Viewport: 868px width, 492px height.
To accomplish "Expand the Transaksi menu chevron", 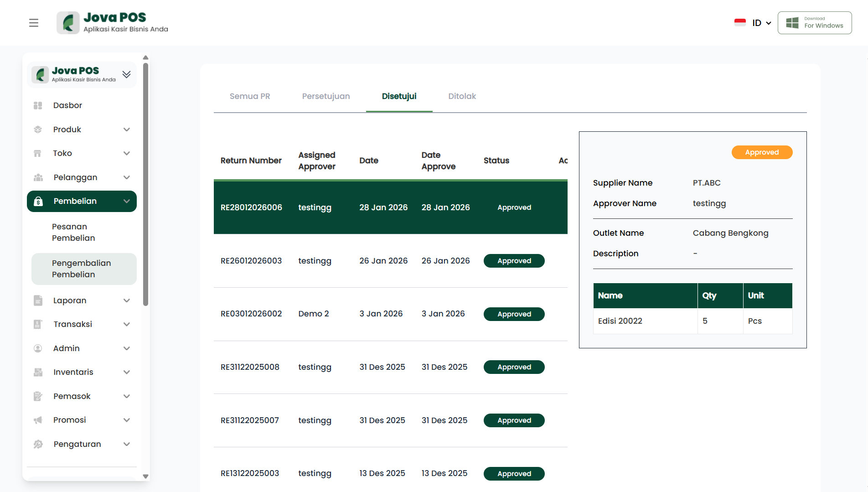I will pos(127,324).
